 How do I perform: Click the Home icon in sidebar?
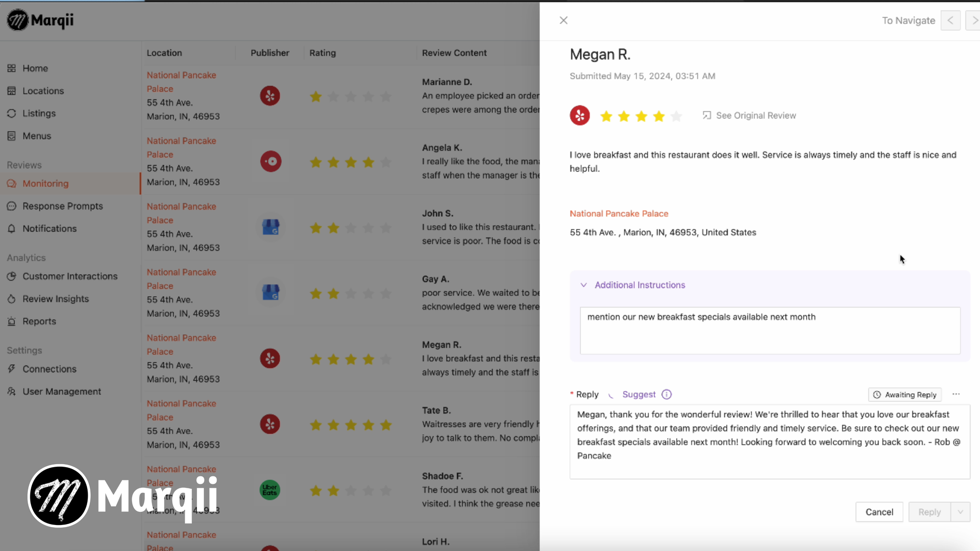coord(12,69)
